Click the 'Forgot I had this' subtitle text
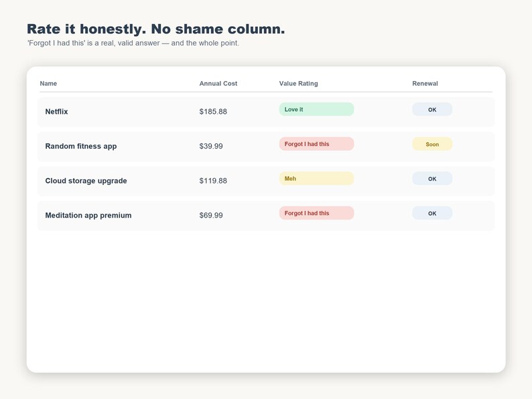This screenshot has width=532, height=399. (133, 43)
